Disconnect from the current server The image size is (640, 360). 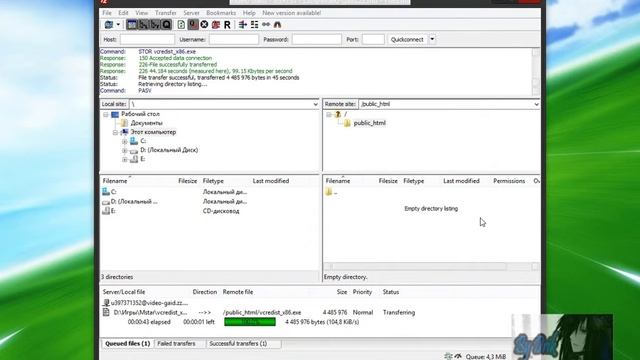click(x=216, y=25)
